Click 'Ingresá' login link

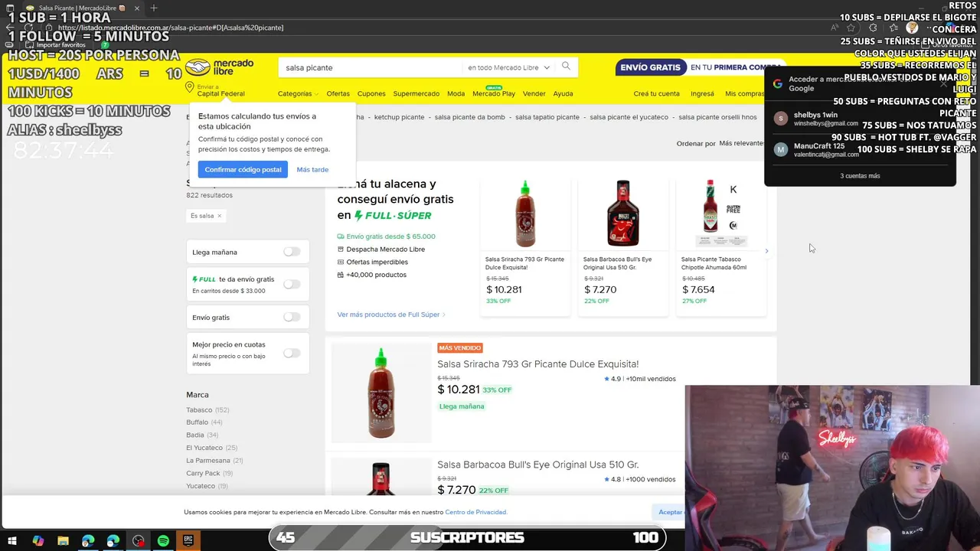coord(702,93)
